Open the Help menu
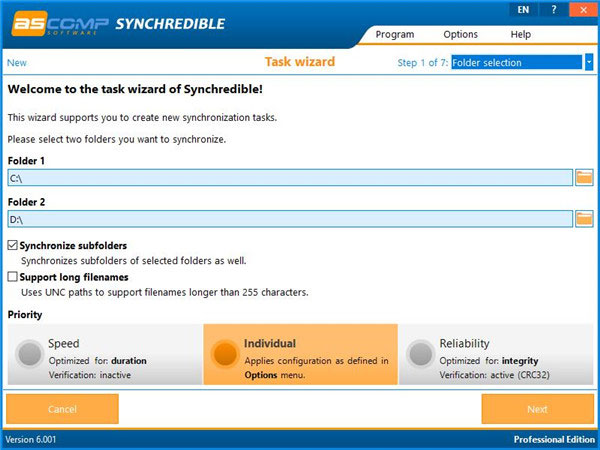600x450 pixels. point(520,34)
